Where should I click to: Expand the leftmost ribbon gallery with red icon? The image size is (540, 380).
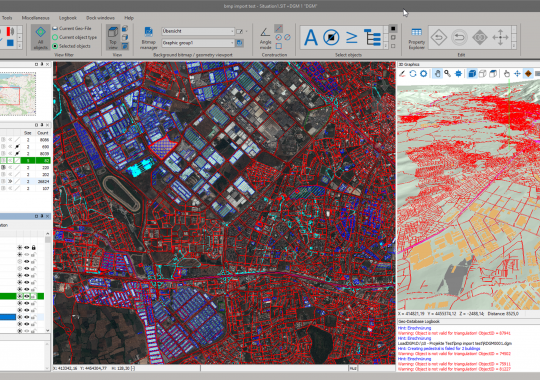(20, 46)
